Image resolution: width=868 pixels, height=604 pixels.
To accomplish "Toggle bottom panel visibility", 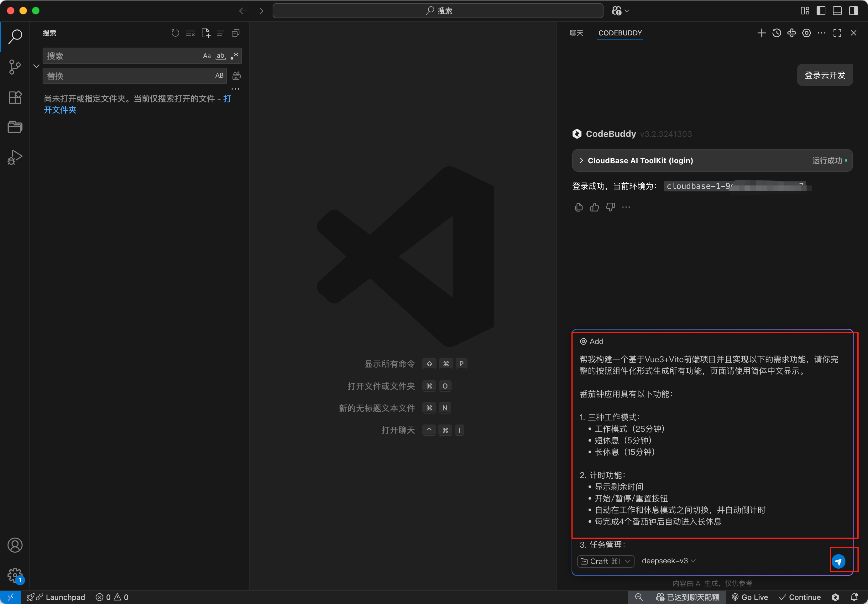I will [837, 11].
